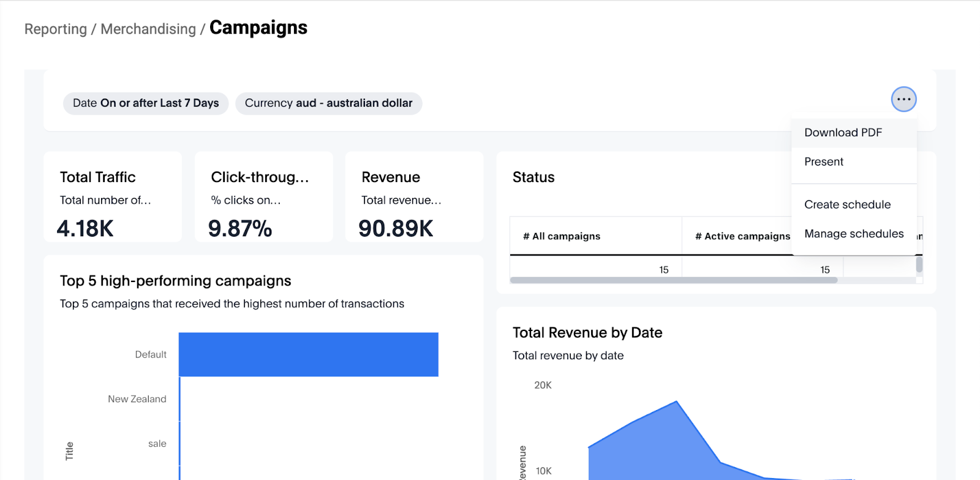Select the Click-through rate card
The image size is (980, 480).
pyautogui.click(x=263, y=196)
